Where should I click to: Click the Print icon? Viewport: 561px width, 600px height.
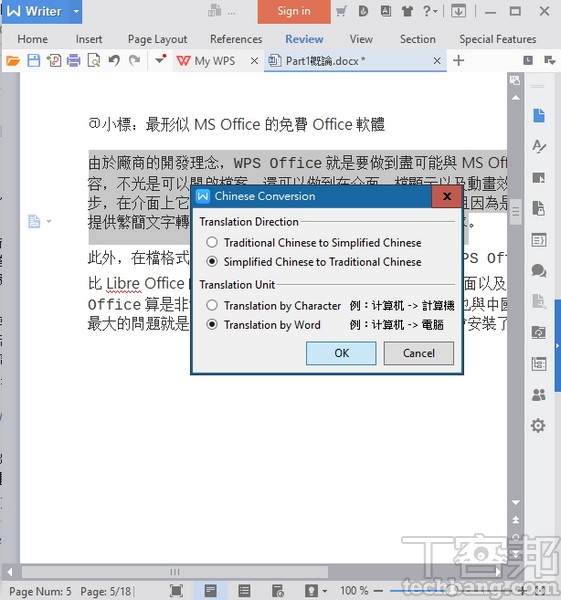pyautogui.click(x=73, y=60)
